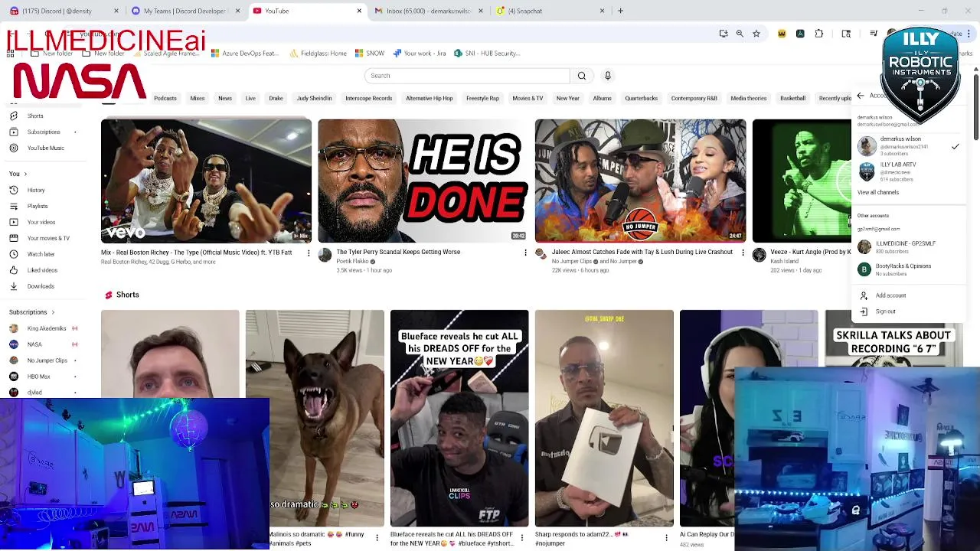980x551 pixels.
Task: Switch to ILLY LAB ARTV channel
Action: coord(908,171)
